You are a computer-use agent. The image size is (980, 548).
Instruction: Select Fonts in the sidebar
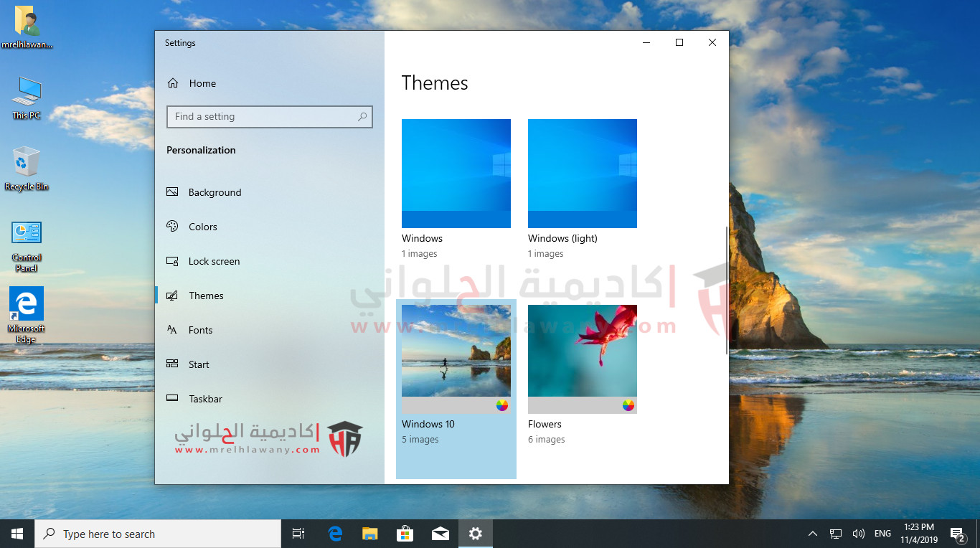point(200,330)
